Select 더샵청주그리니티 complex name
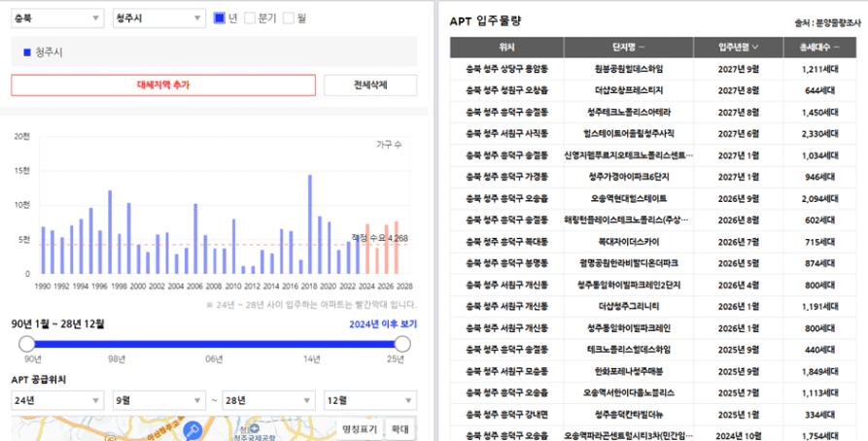868x441 pixels. [x=628, y=307]
